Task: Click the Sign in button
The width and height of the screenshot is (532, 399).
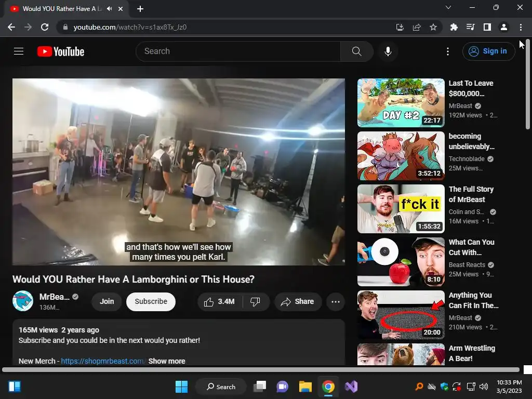Action: pyautogui.click(x=488, y=51)
